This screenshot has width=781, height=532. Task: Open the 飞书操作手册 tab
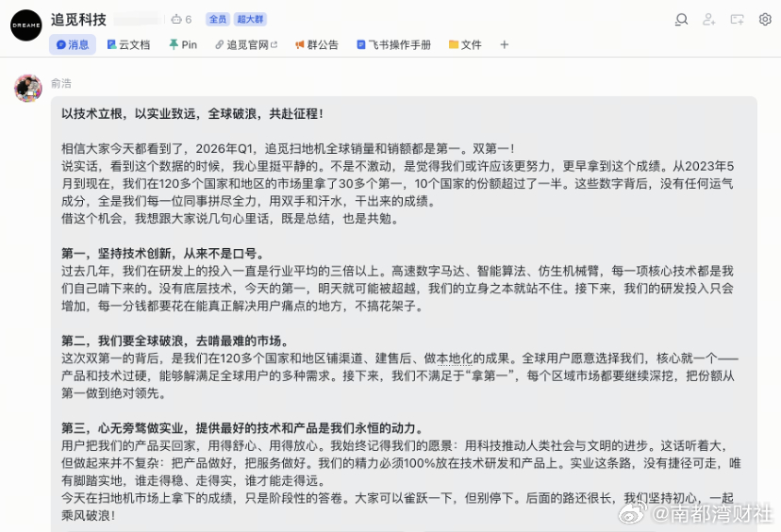tap(394, 45)
